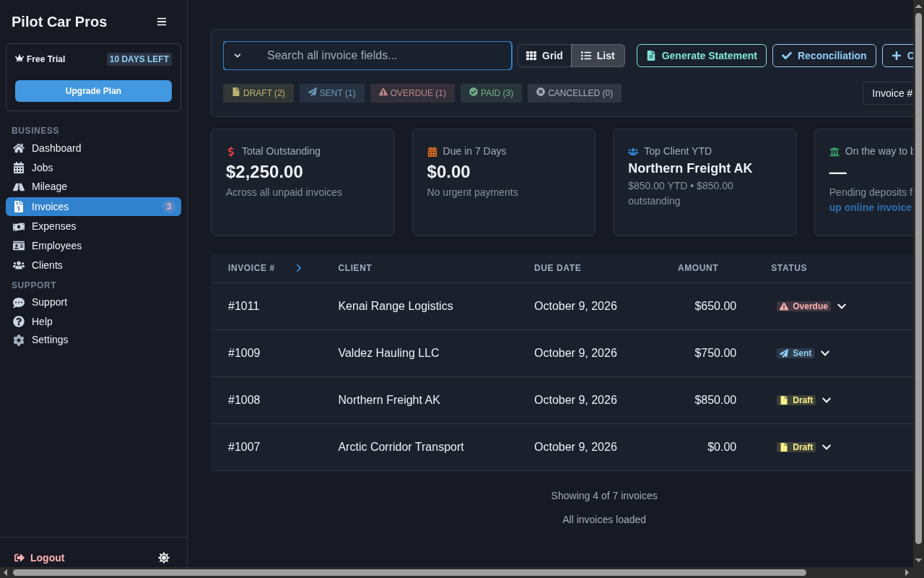Expand status dropdown for invoice #1007
Image resolution: width=924 pixels, height=578 pixels.
coord(827,447)
